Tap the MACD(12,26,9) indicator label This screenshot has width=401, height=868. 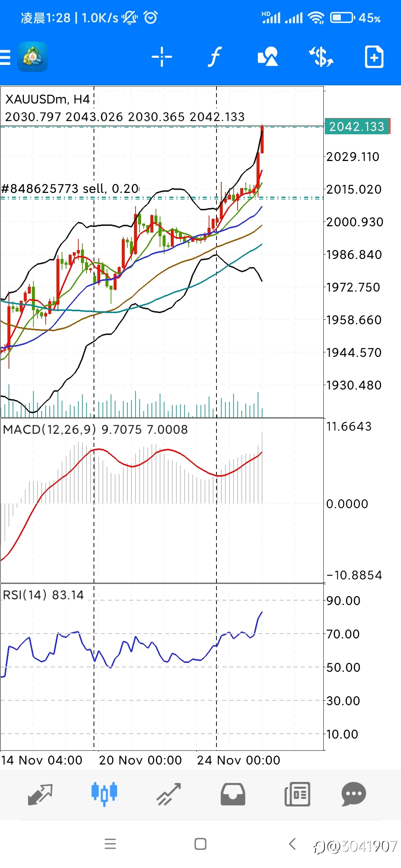coord(49,429)
